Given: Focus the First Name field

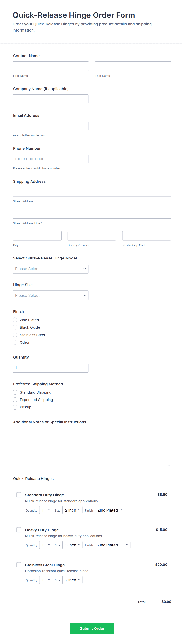Looking at the screenshot, I should [x=51, y=66].
